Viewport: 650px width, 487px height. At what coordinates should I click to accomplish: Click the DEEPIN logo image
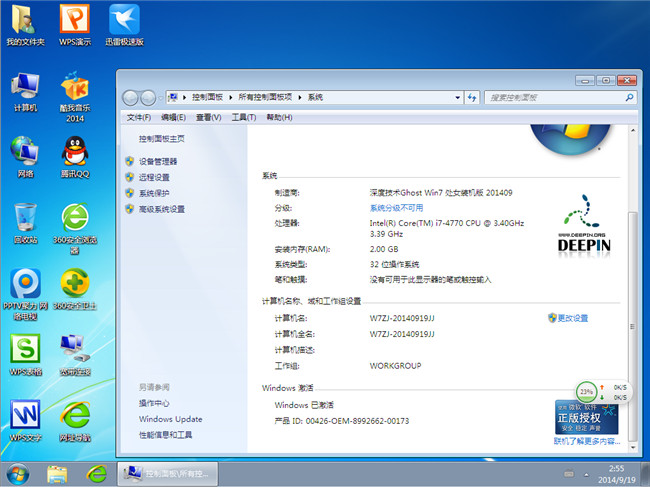tap(584, 226)
